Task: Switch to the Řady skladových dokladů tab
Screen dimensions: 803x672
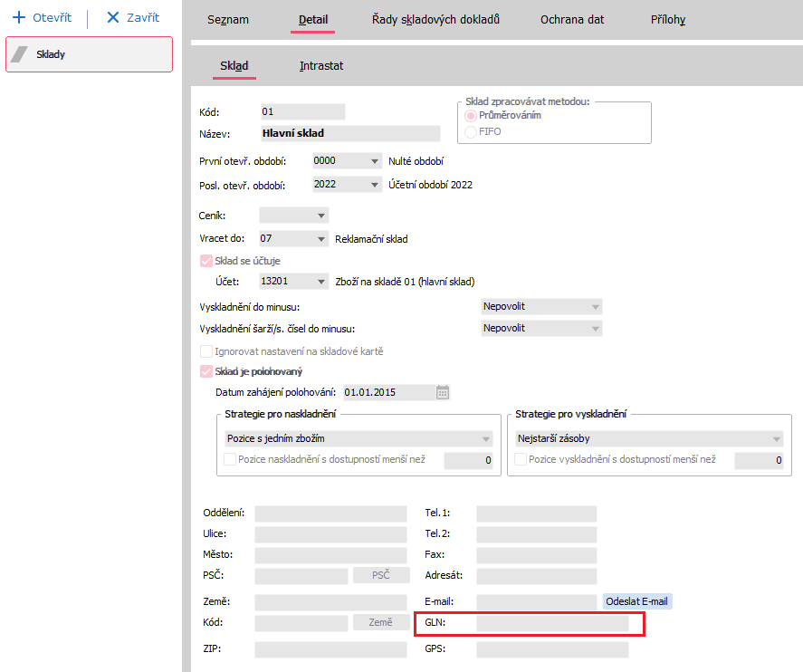Action: point(435,19)
